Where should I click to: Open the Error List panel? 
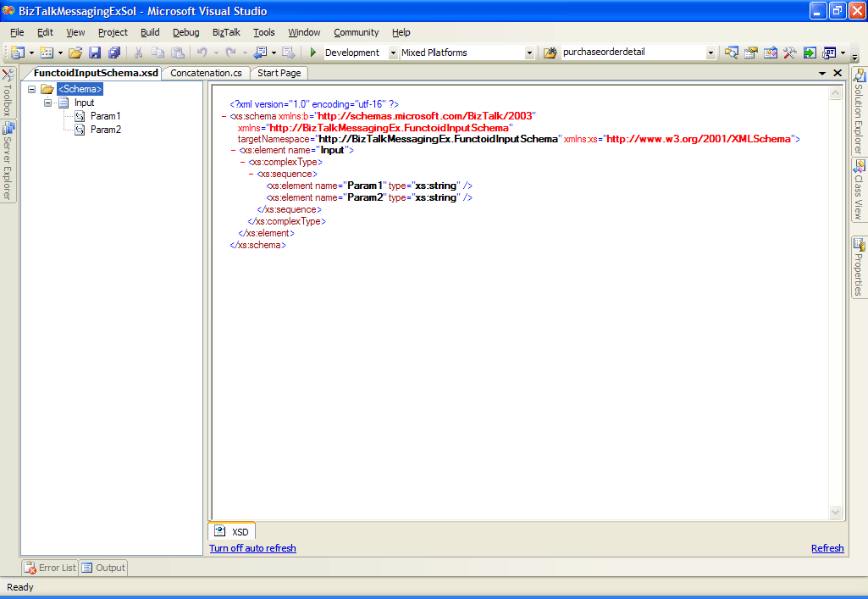(50, 568)
